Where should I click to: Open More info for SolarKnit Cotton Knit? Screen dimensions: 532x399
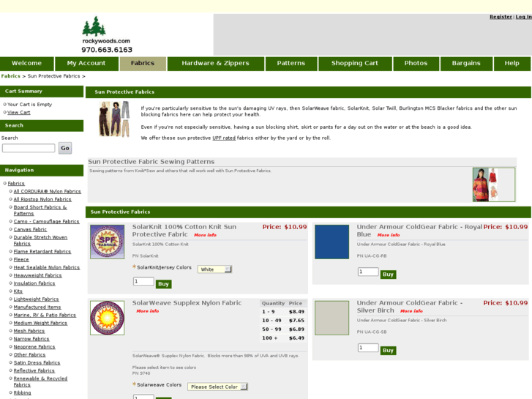click(206, 235)
